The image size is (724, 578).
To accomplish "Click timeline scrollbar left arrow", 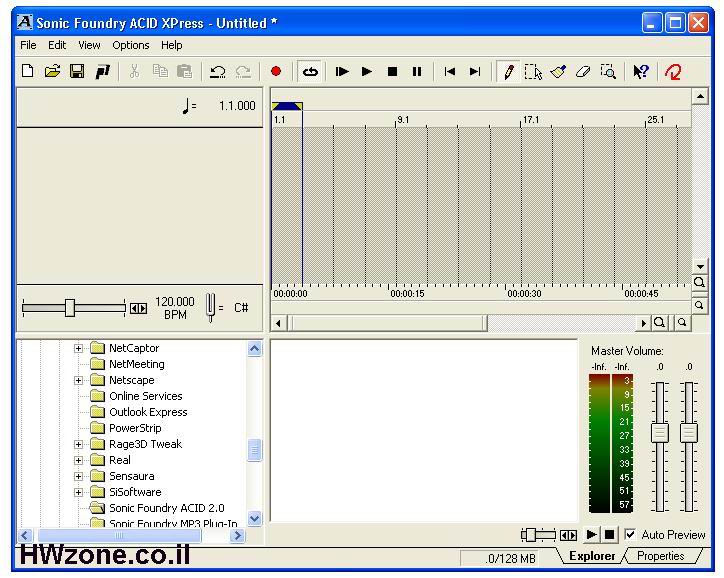I will [x=278, y=323].
